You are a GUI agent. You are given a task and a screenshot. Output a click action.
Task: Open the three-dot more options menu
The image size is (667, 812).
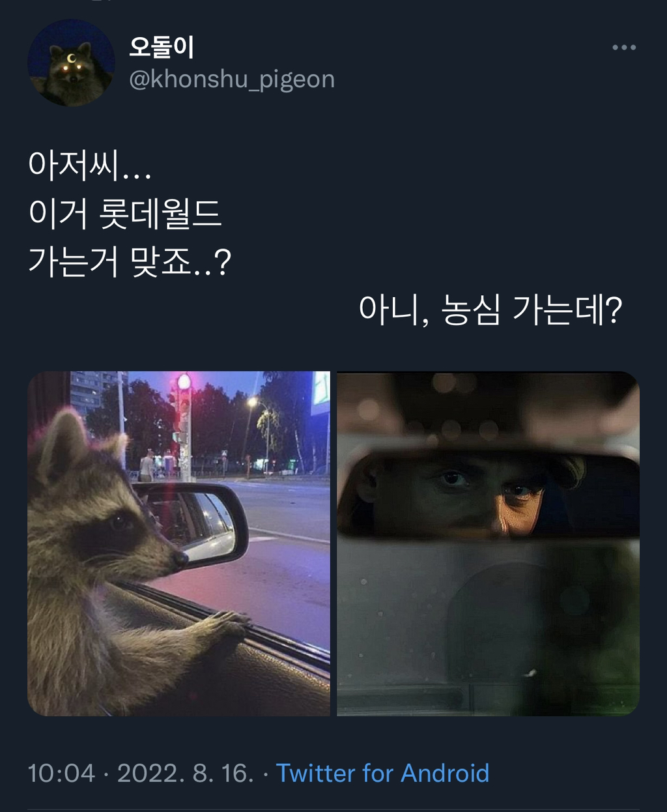(623, 48)
